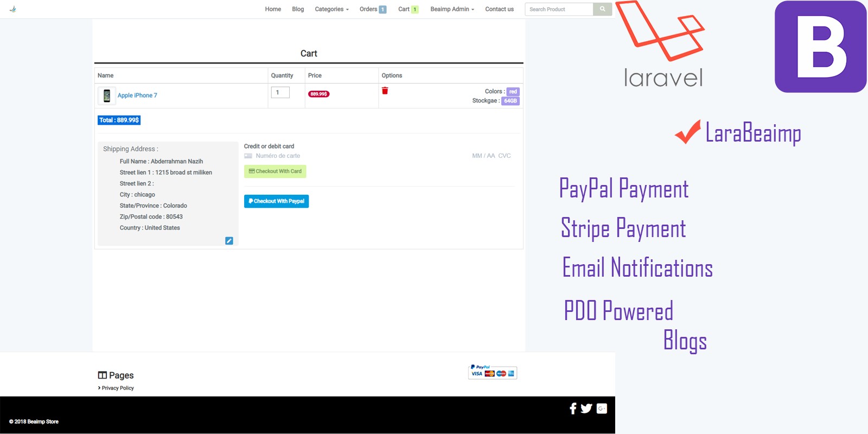Screen dimensions: 868x434
Task: Click the Checkout With Paypal button
Action: click(x=276, y=201)
